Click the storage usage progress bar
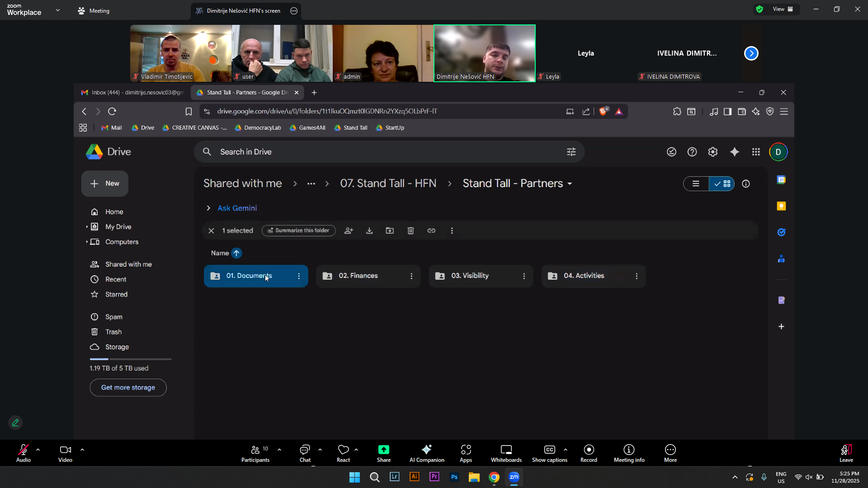Screen dimensions: 868x488 [x=131, y=359]
